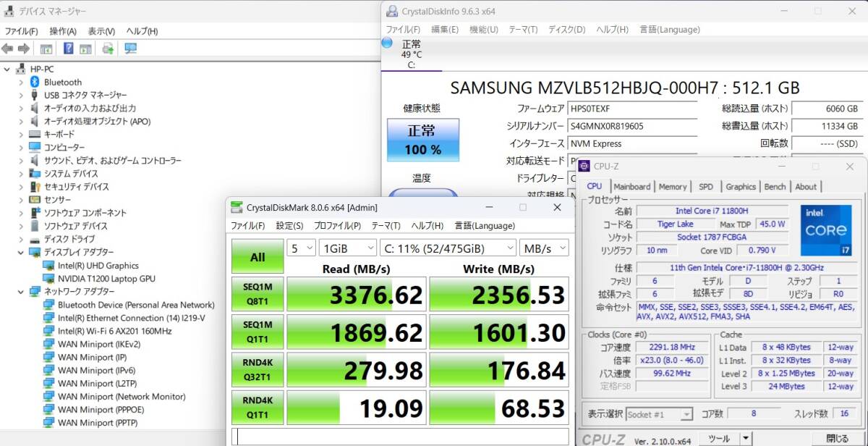Click the ツール button in CPU-Z

[x=719, y=438]
